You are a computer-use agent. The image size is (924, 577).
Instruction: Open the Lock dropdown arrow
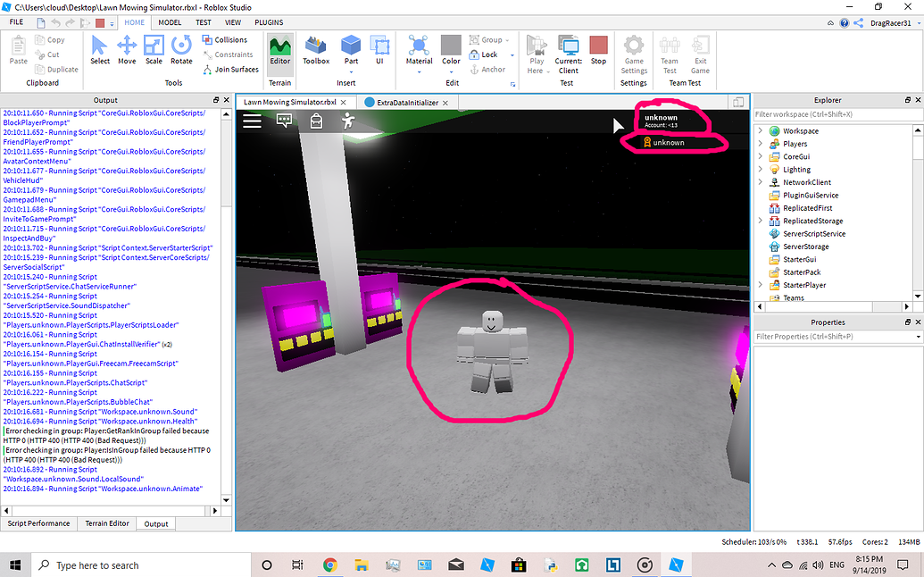(x=512, y=54)
